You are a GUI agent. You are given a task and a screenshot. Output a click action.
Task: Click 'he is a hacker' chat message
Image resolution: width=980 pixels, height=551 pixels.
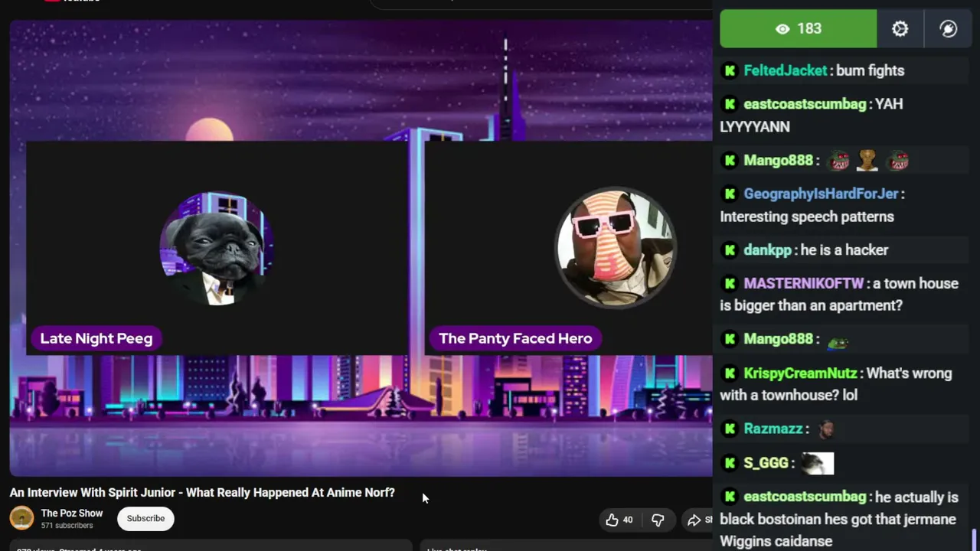click(844, 250)
